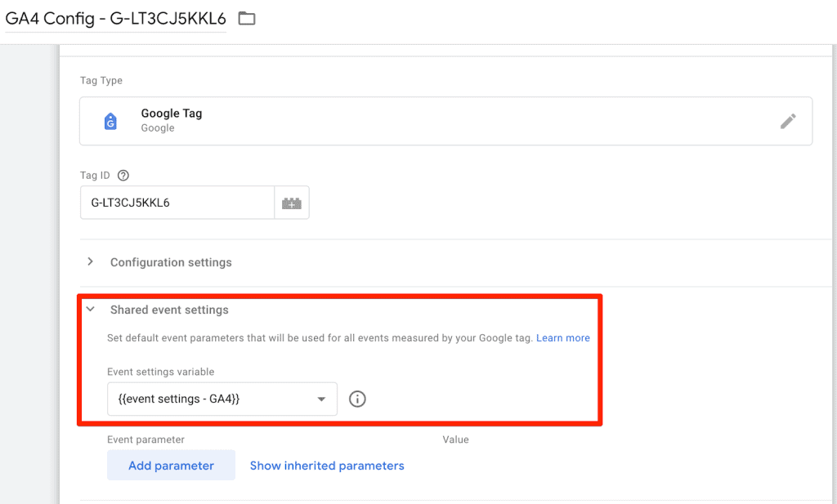This screenshot has height=504, width=837.
Task: Select the Google Tag type card
Action: pos(446,121)
